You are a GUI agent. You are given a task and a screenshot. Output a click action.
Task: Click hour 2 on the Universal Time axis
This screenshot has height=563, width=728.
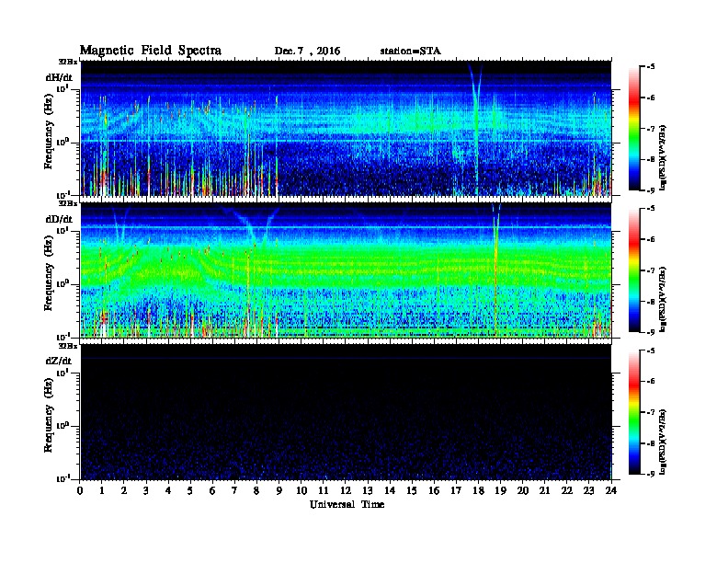point(124,490)
